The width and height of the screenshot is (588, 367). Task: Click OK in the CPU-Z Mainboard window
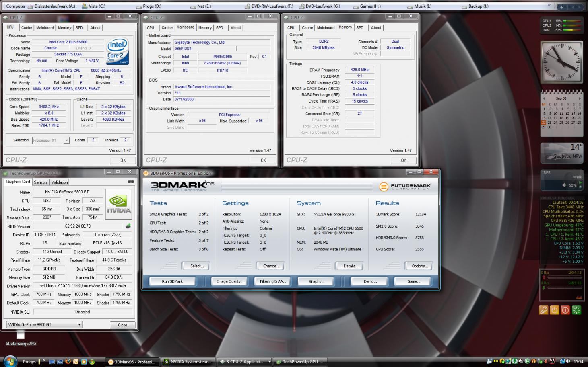coord(263,160)
